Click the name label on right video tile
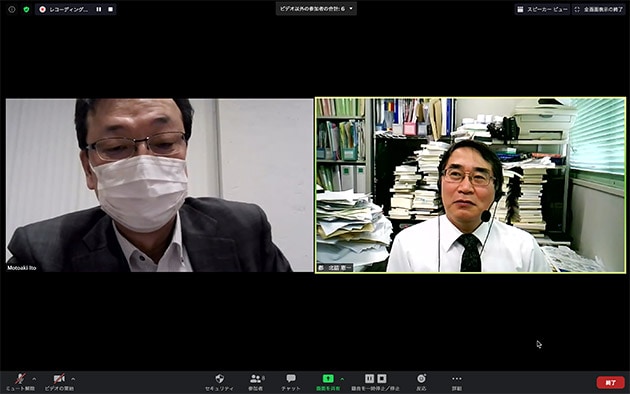The height and width of the screenshot is (394, 630). pos(335,268)
